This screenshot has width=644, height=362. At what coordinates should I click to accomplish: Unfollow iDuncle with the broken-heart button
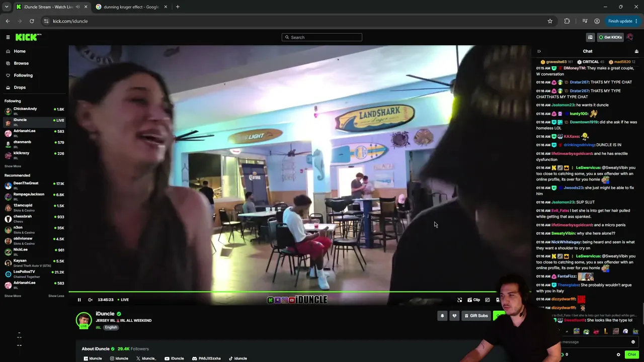(454, 316)
